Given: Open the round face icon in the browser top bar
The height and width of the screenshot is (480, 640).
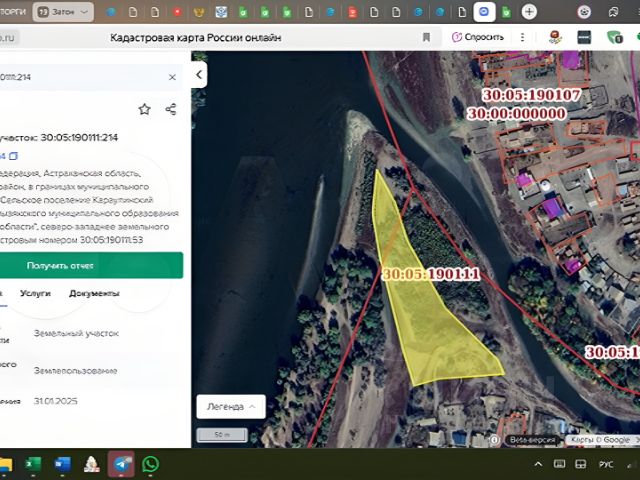Looking at the screenshot, I should tap(584, 12).
